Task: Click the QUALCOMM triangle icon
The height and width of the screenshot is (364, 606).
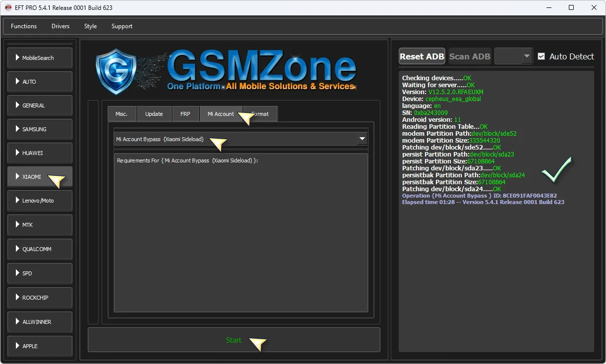Action: (x=17, y=249)
